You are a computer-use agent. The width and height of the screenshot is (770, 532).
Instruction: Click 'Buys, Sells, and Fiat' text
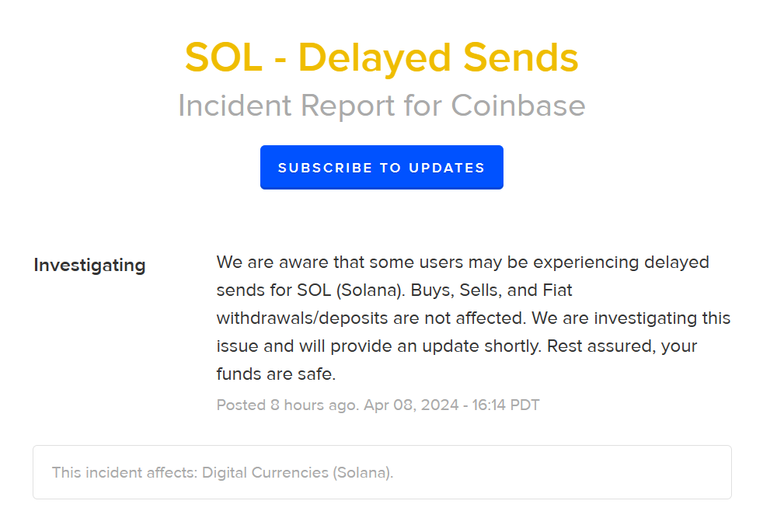pos(492,290)
